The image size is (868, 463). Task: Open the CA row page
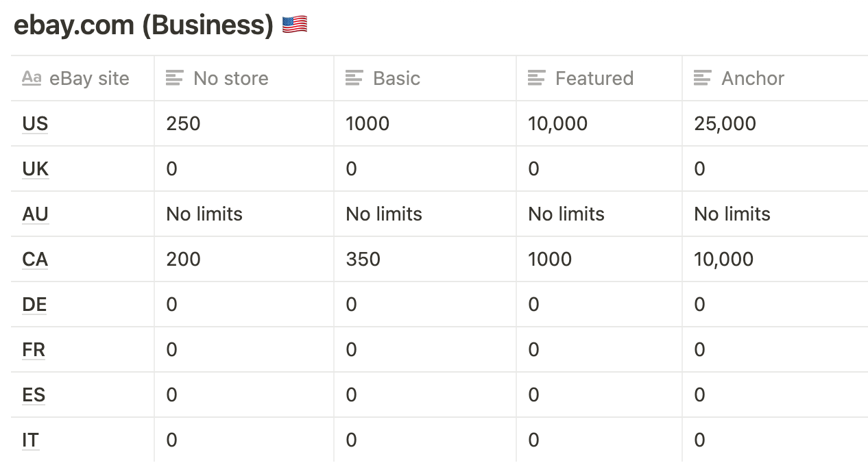coord(35,259)
